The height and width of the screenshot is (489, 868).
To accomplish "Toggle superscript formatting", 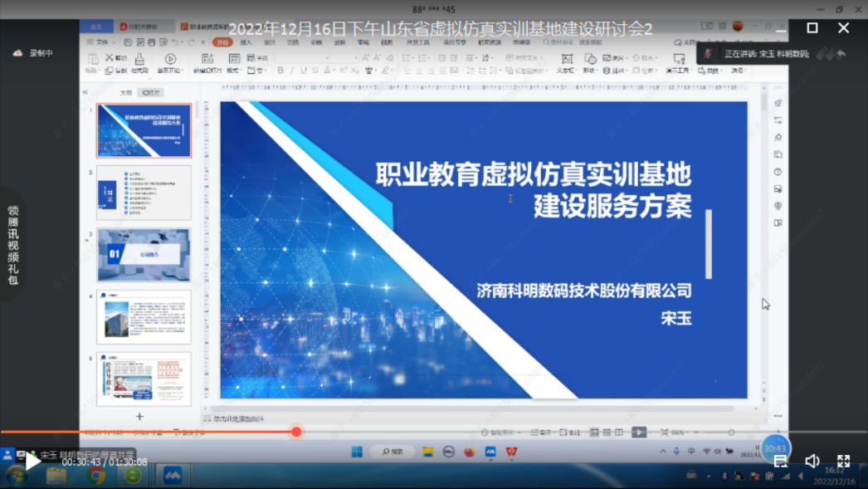I will coord(343,71).
